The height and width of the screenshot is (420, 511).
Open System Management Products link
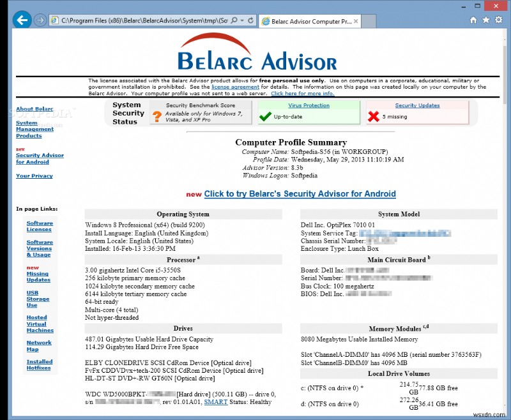pyautogui.click(x=34, y=130)
